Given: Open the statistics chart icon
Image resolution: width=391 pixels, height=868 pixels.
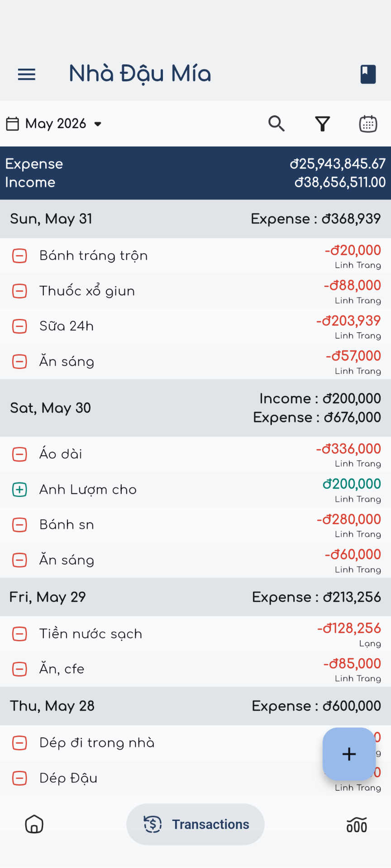Looking at the screenshot, I should tap(357, 825).
